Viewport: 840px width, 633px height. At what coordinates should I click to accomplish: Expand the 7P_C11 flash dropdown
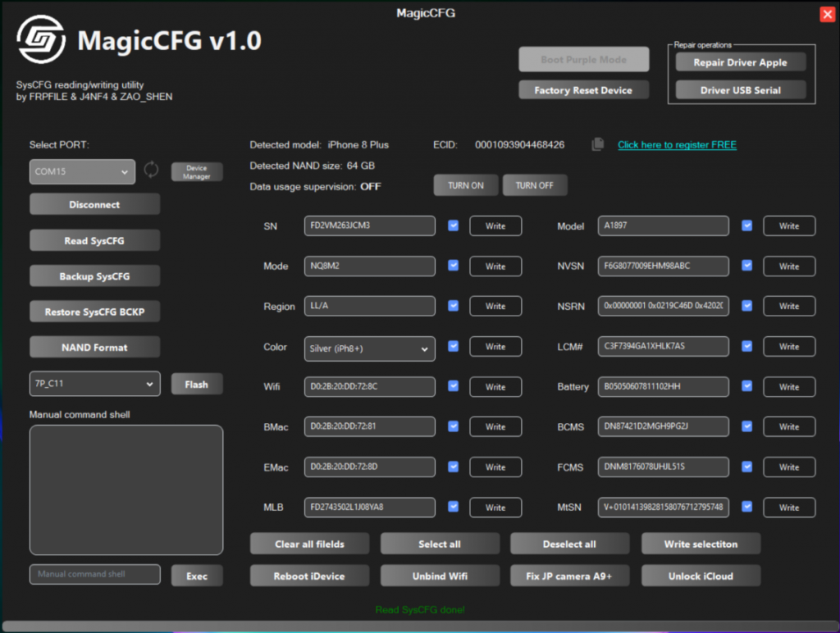coord(94,384)
